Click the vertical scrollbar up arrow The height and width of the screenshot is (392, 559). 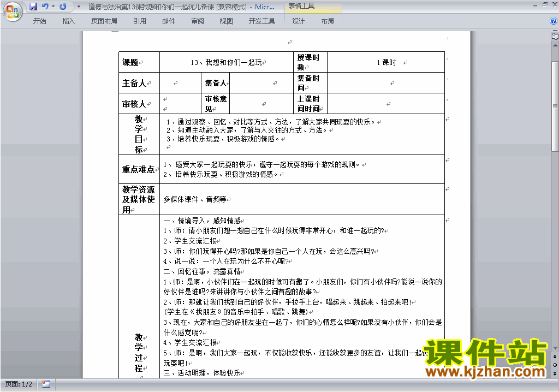click(555, 45)
